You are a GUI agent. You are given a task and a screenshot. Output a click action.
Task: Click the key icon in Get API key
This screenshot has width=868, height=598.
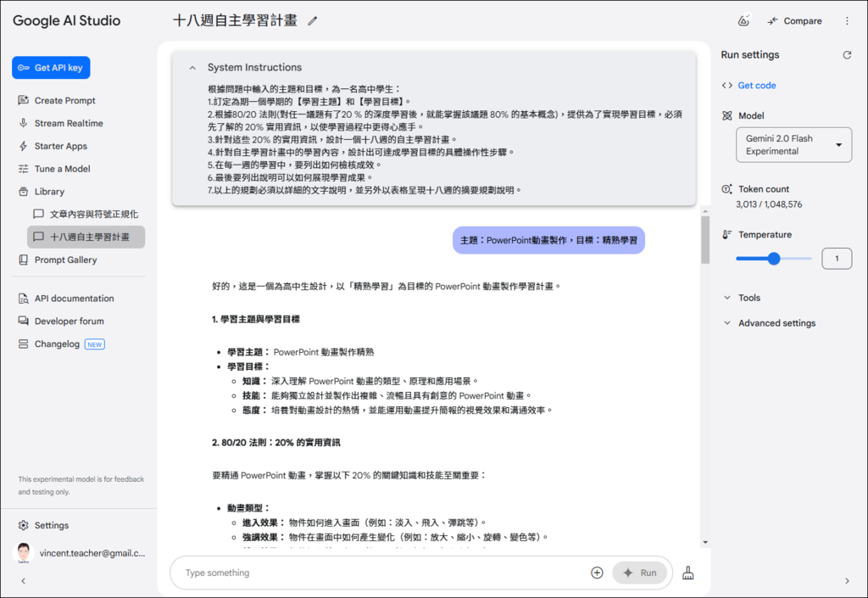pyautogui.click(x=23, y=68)
